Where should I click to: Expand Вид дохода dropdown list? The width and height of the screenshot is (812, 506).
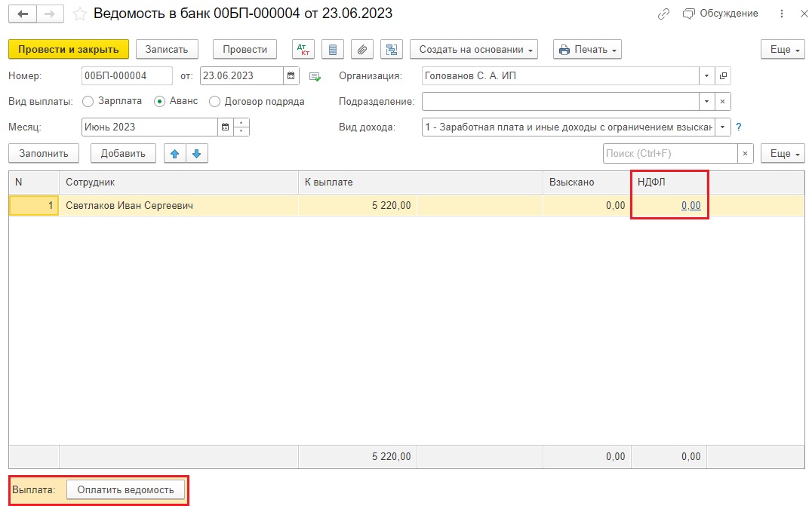click(722, 127)
